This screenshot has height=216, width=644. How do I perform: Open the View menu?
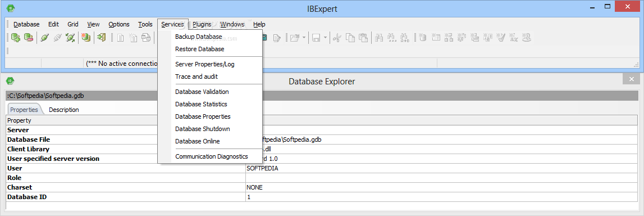(x=93, y=24)
